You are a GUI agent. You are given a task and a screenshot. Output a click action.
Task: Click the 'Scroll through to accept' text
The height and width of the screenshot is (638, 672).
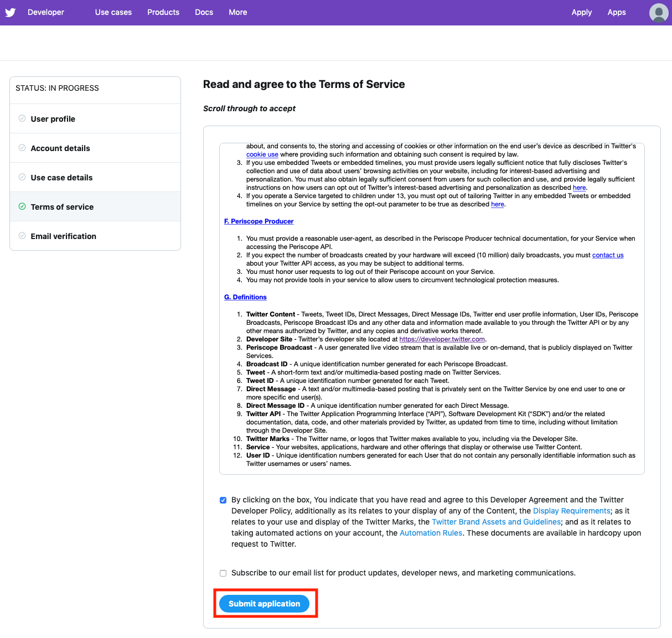(249, 108)
